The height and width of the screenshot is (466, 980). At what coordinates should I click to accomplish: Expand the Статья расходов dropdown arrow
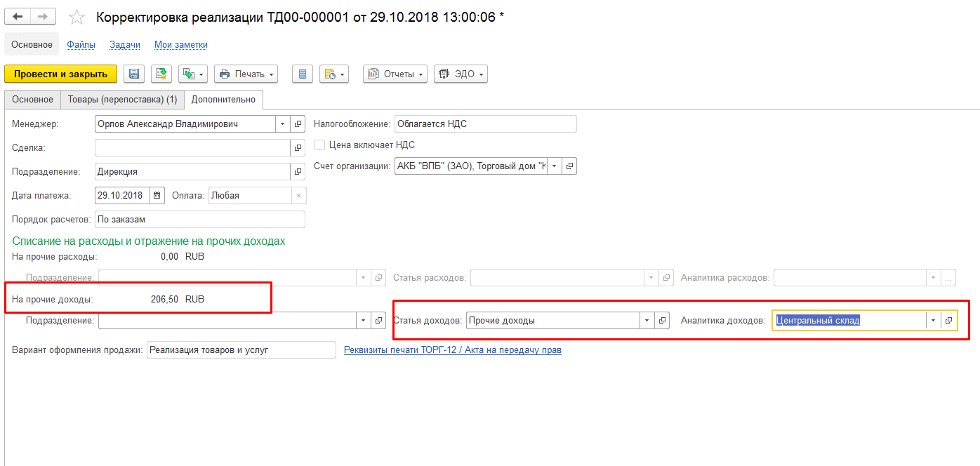pos(651,278)
